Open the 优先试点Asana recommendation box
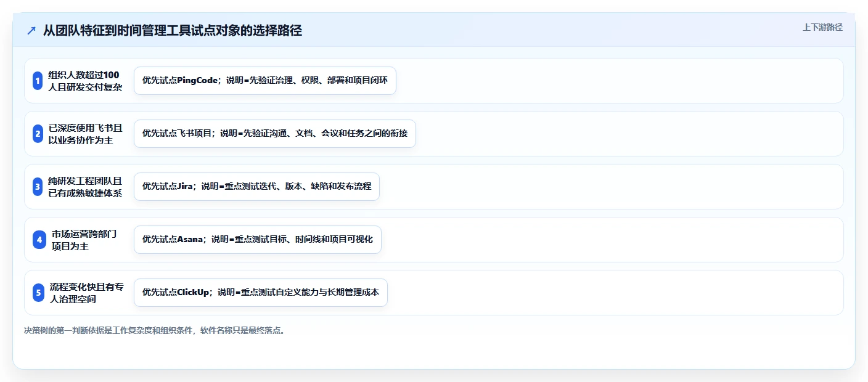Viewport: 868px width, 382px height. pyautogui.click(x=258, y=240)
